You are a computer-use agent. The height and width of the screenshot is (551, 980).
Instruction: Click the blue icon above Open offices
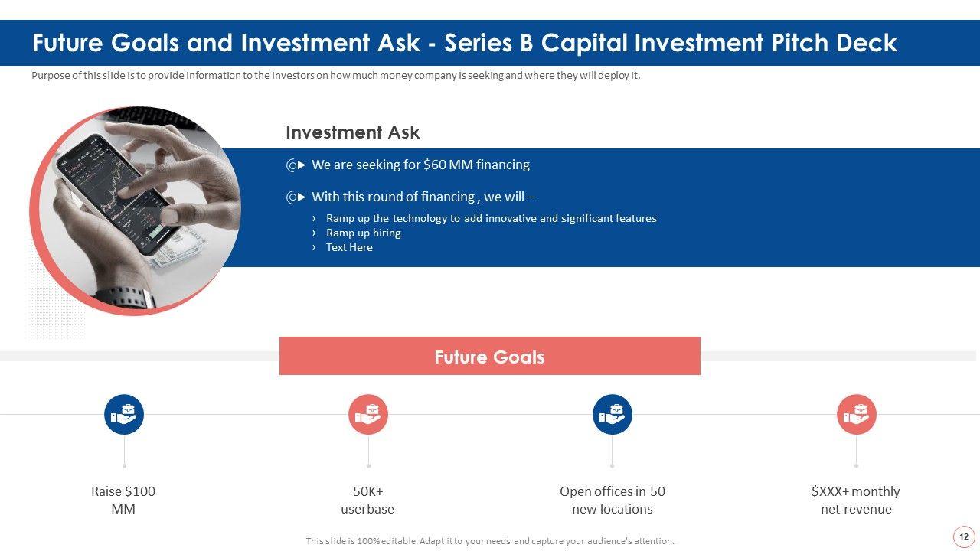click(x=612, y=415)
